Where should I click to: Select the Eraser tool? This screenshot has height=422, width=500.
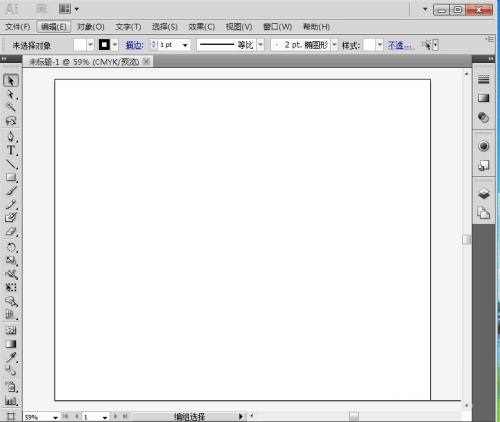tap(11, 231)
